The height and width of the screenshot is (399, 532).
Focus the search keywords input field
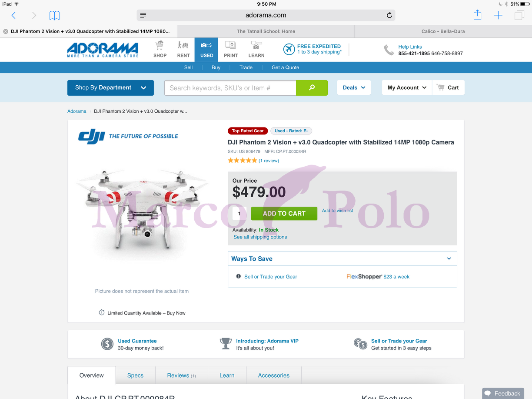(x=230, y=88)
